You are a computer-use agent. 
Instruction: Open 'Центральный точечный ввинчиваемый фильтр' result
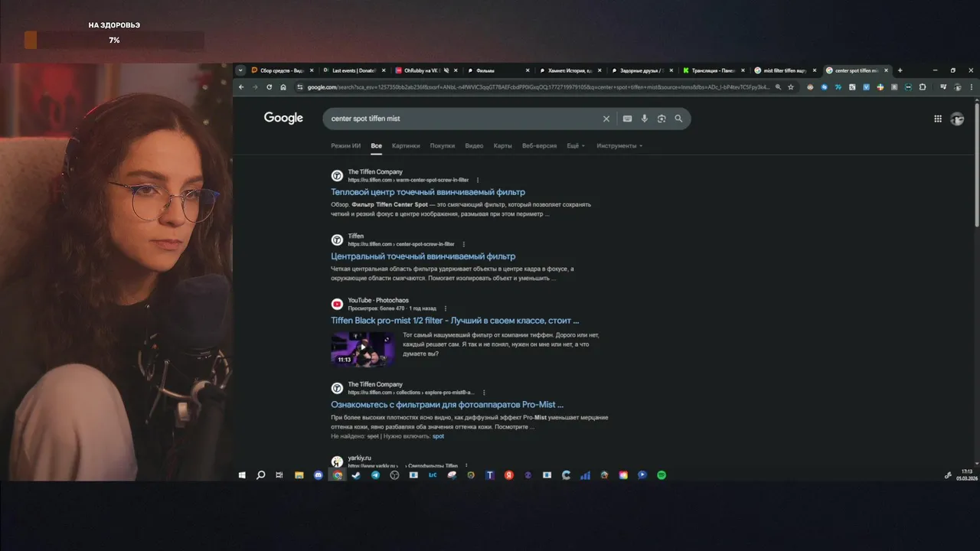click(423, 256)
